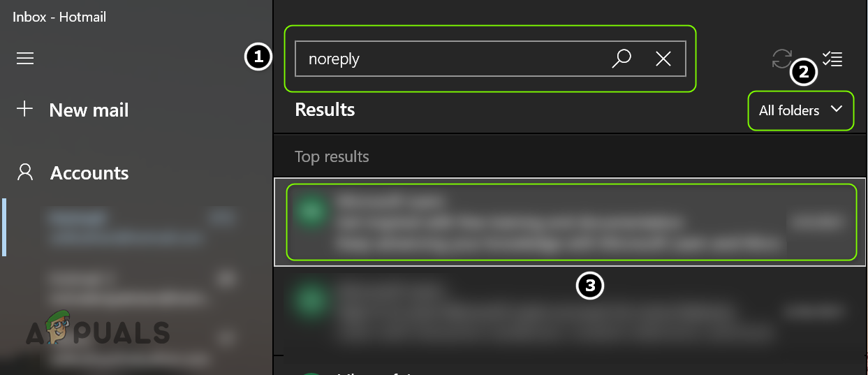Clear the search with the X icon
Image resolution: width=868 pixels, height=375 pixels.
[x=663, y=59]
